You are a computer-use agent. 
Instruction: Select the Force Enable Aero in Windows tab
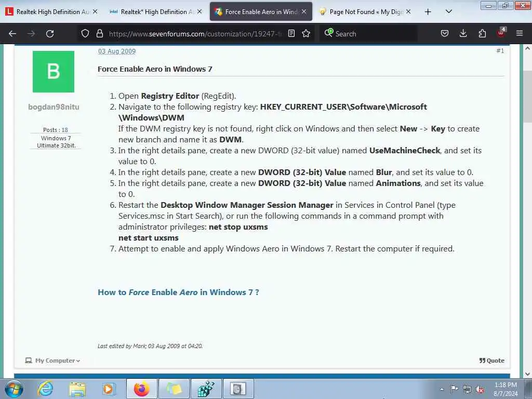coord(261,11)
